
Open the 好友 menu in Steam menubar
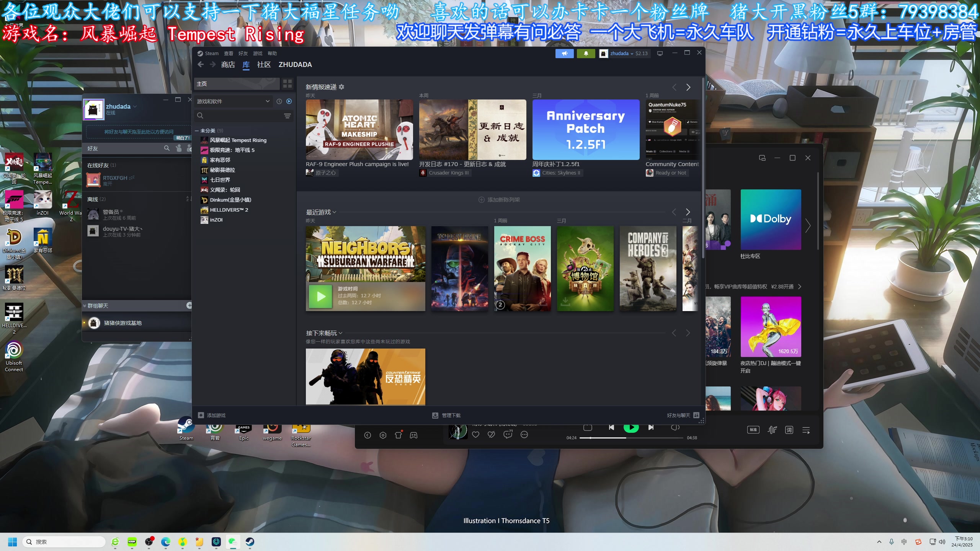click(243, 54)
